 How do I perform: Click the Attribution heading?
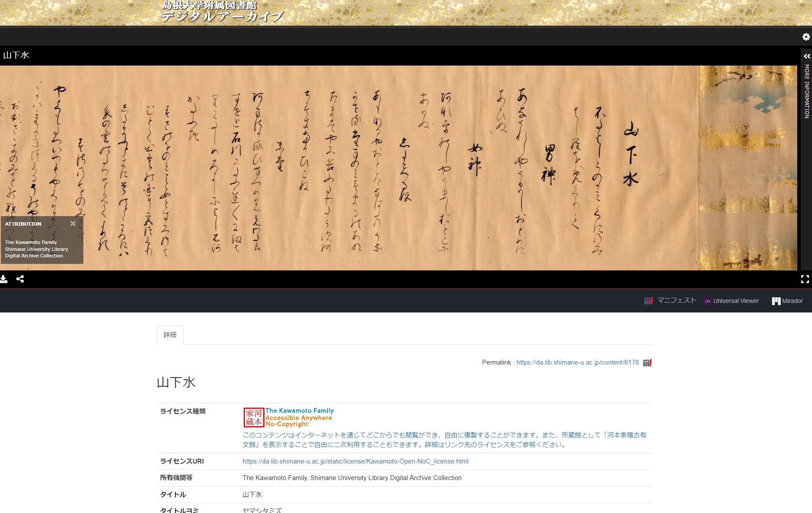pyautogui.click(x=23, y=224)
